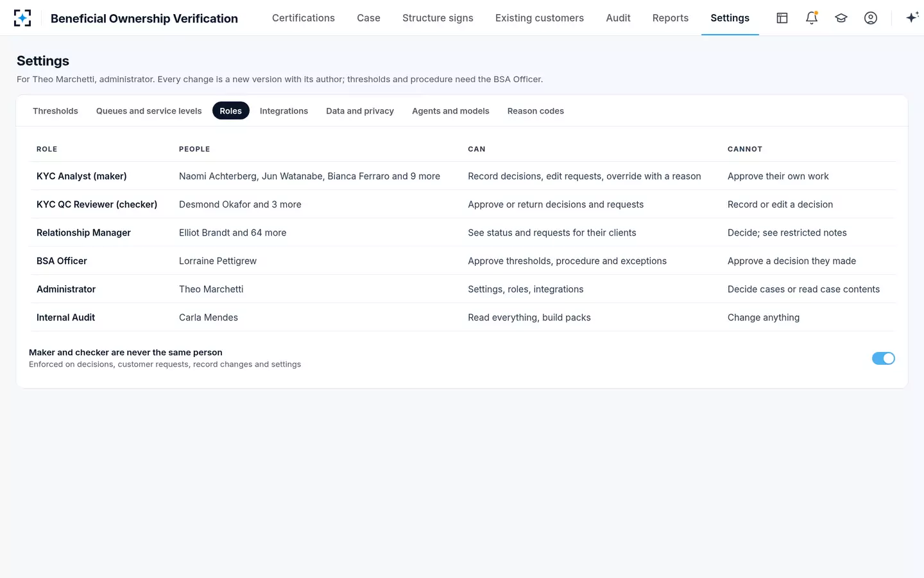924x578 pixels.
Task: Open the layout panel icon
Action: [x=782, y=18]
